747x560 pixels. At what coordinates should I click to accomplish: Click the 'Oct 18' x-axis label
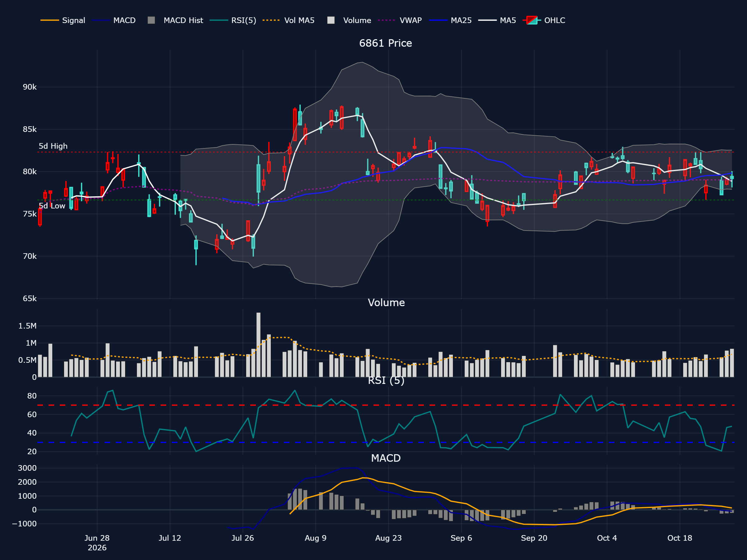[680, 538]
